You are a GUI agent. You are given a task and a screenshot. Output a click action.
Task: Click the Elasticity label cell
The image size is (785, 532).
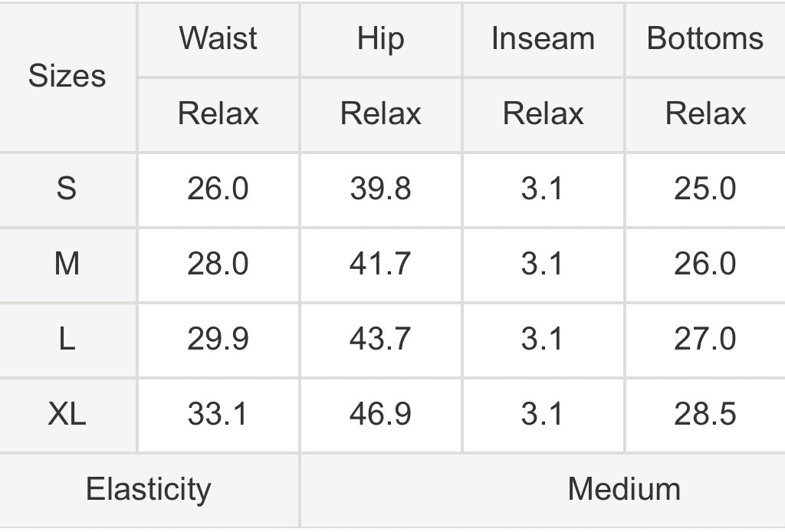click(148, 489)
